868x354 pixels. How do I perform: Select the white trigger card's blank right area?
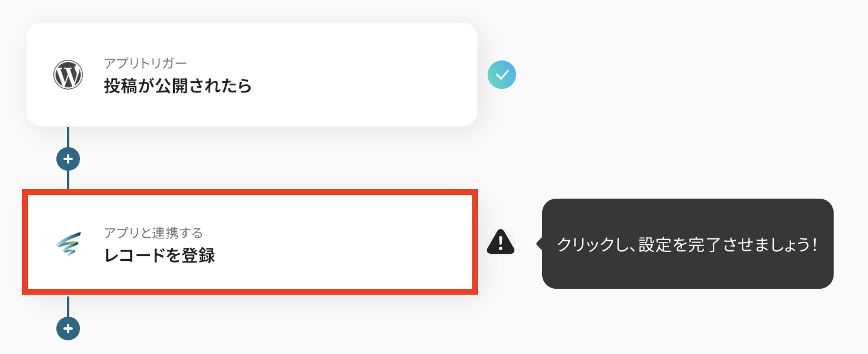367,74
